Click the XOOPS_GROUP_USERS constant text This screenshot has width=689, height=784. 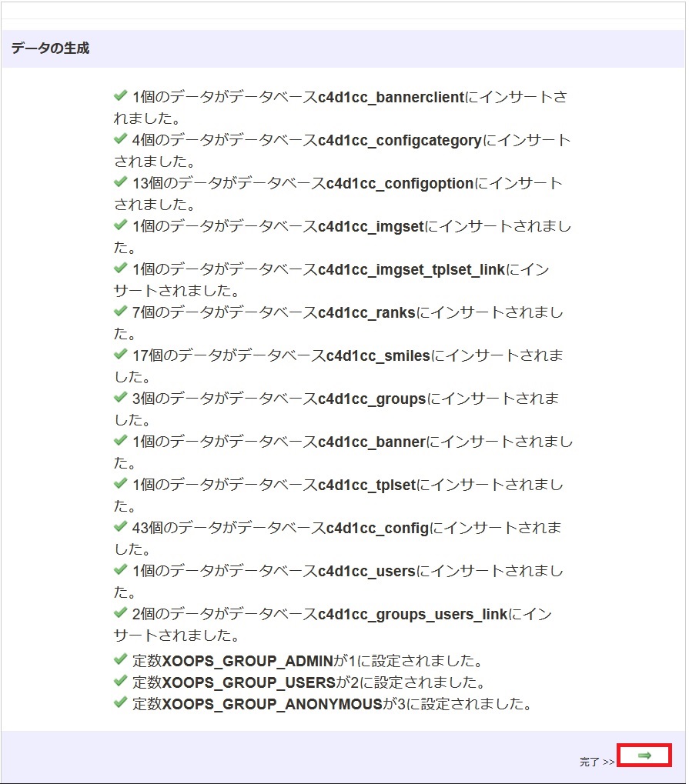[x=249, y=682]
